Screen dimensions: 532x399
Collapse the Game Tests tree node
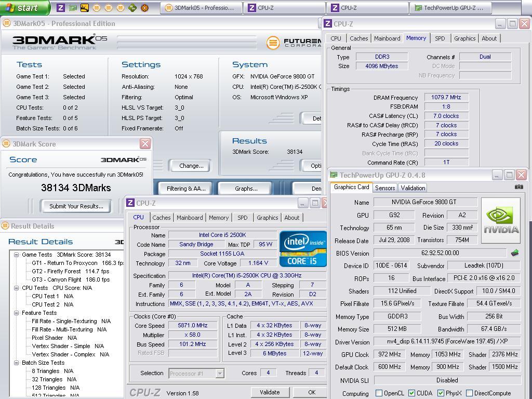(16, 255)
